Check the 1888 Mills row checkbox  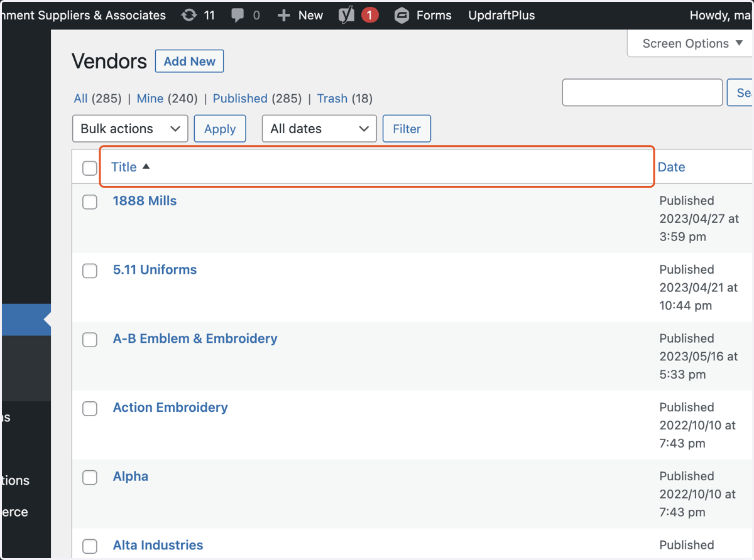(x=90, y=202)
